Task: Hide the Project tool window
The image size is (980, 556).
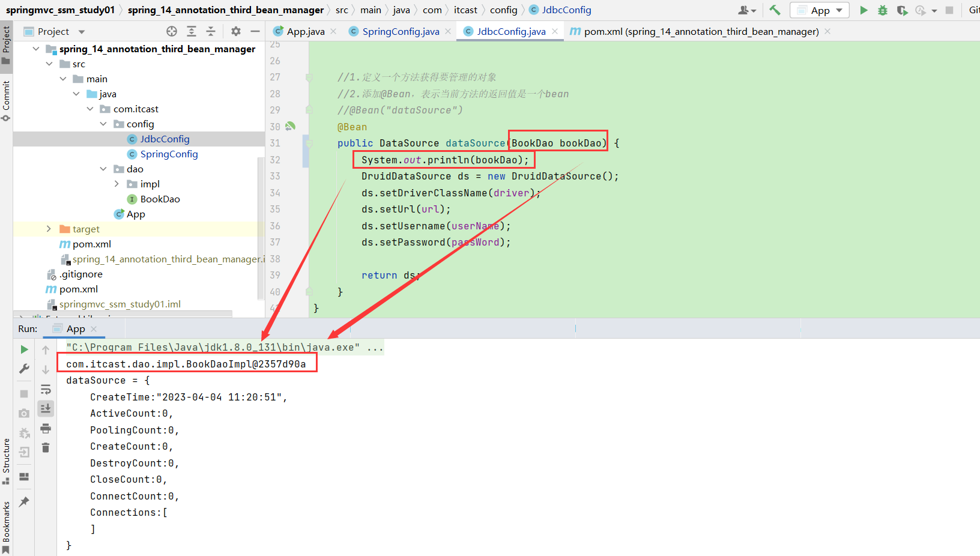Action: coord(255,31)
